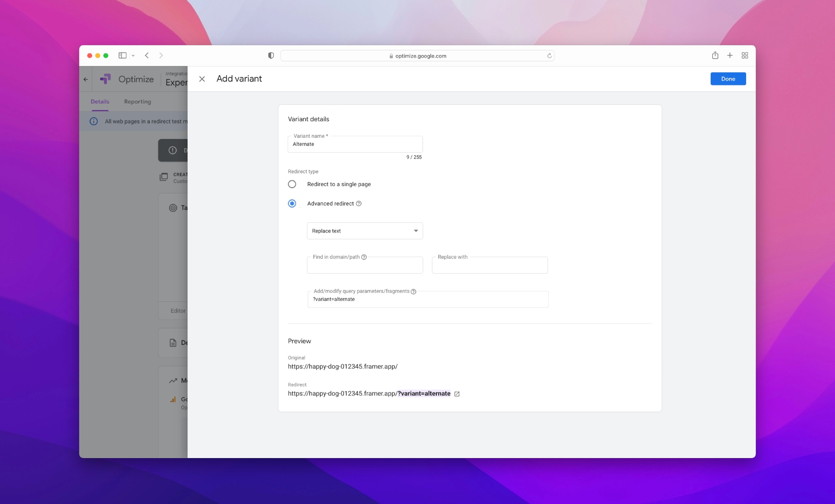Click the Replace with text field
The width and height of the screenshot is (835, 504).
coord(489,266)
